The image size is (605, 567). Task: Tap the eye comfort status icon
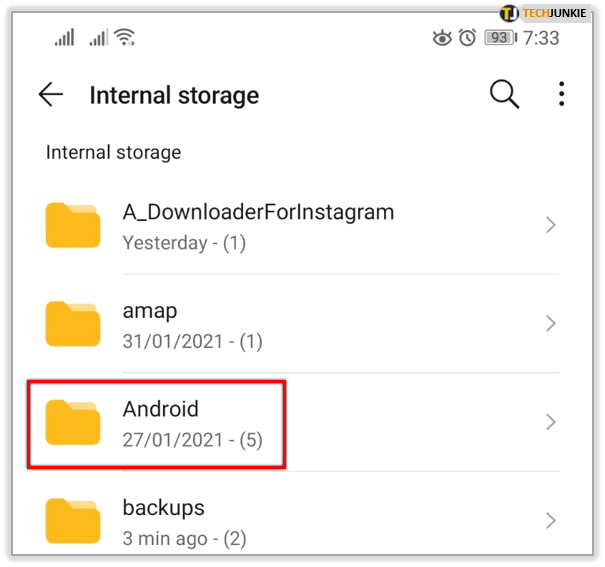point(442,38)
